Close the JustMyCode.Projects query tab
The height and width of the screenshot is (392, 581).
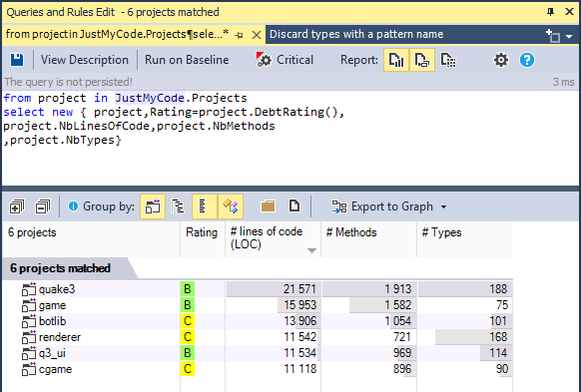click(x=256, y=35)
